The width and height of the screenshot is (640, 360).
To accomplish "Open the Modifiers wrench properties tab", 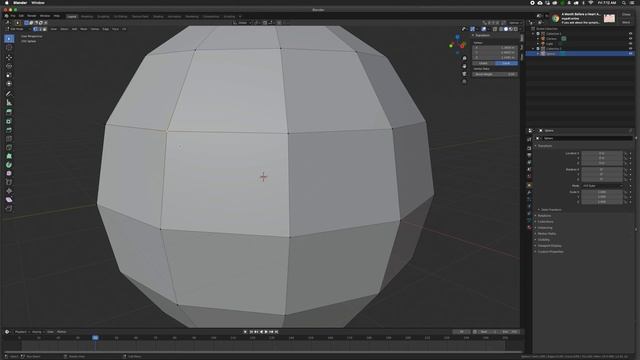I will 529,192.
